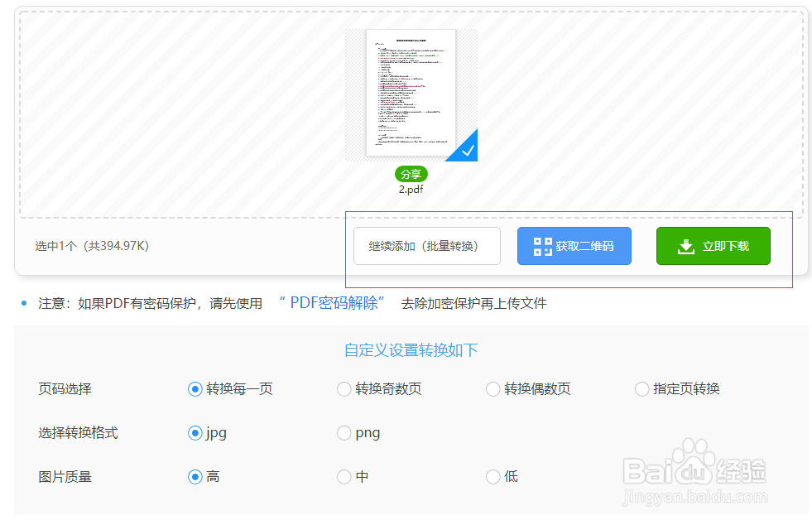The height and width of the screenshot is (525, 812).
Task: Select jpg as output format
Action: point(195,432)
